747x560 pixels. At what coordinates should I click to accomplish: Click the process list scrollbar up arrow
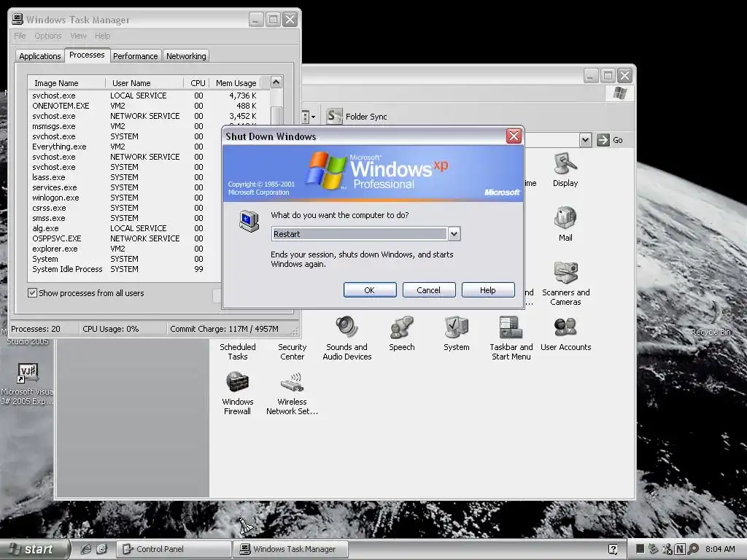click(276, 82)
